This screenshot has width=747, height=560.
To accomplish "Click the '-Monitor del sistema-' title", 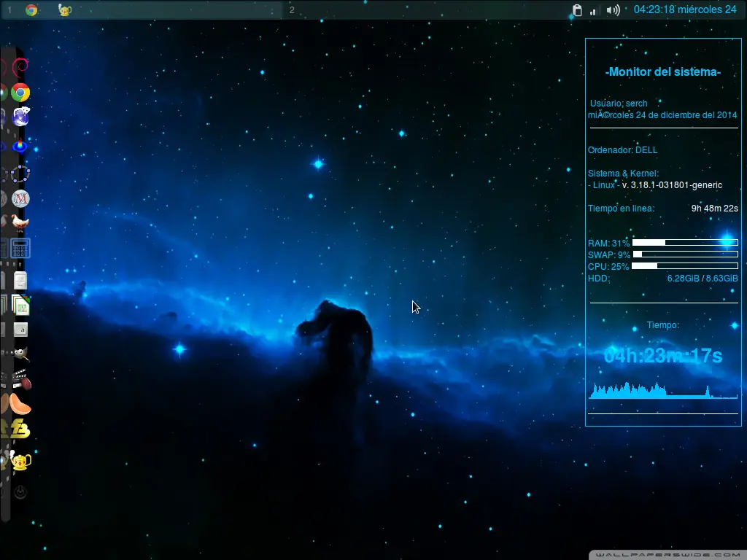I will (662, 72).
